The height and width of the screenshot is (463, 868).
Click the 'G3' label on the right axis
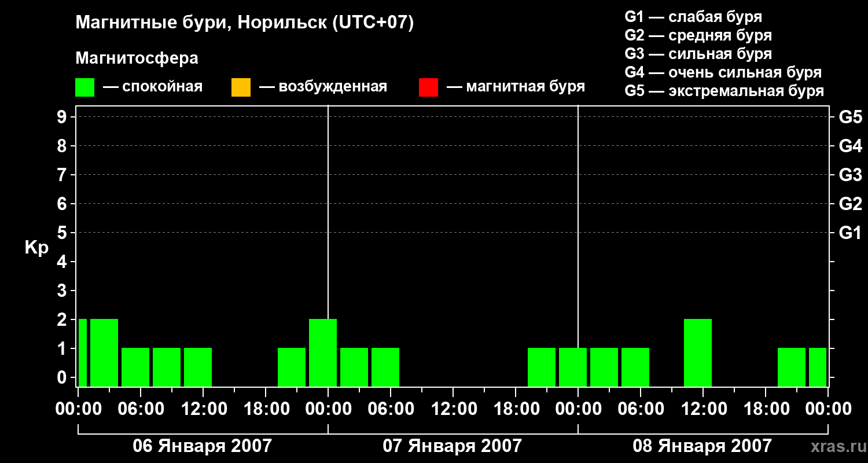[x=850, y=175]
